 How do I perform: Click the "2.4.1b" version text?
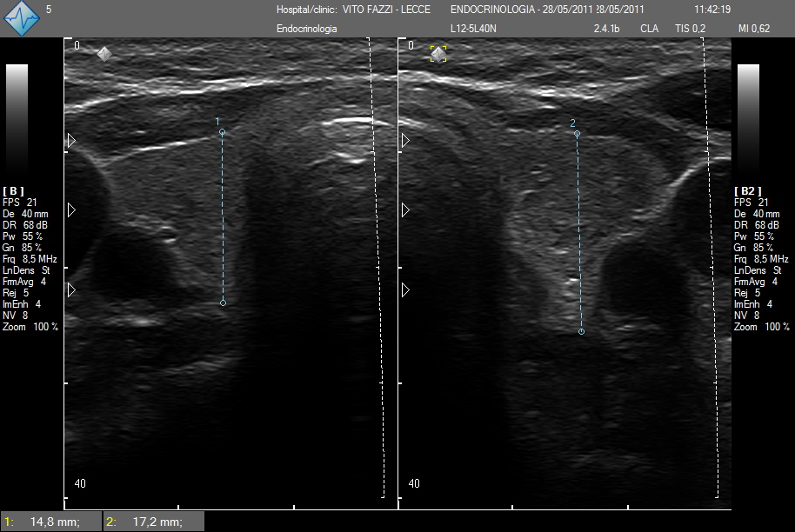click(x=606, y=29)
